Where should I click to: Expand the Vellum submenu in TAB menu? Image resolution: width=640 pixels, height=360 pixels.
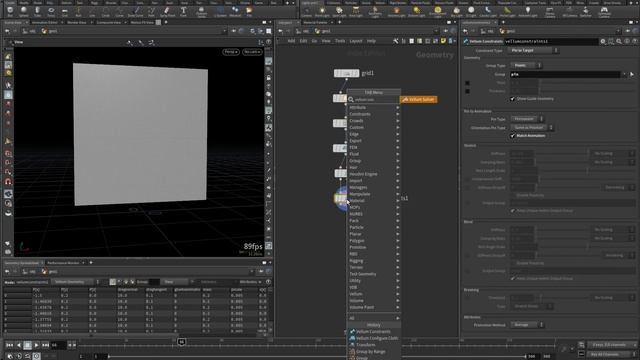tap(373, 294)
